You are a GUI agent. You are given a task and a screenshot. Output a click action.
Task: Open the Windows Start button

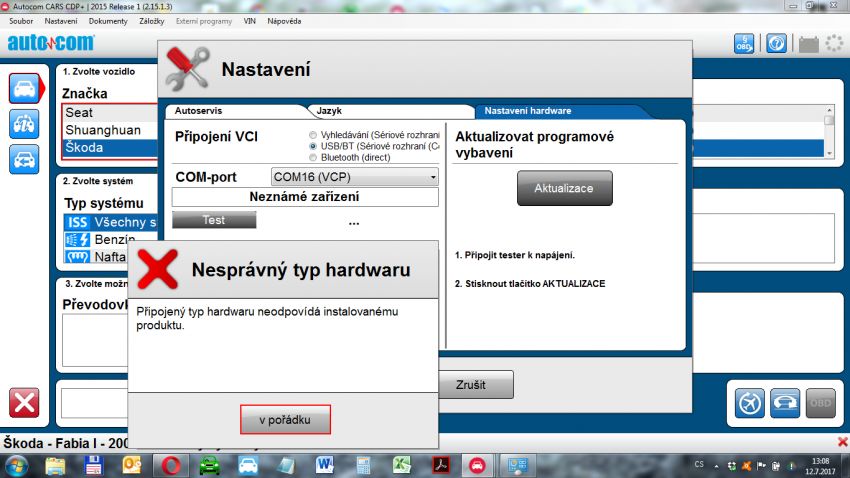[17, 466]
